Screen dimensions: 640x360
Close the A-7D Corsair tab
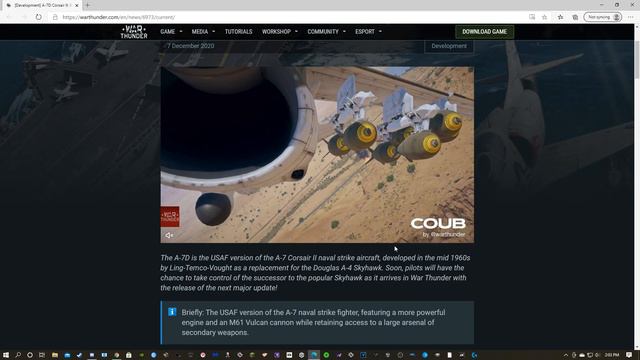click(77, 5)
